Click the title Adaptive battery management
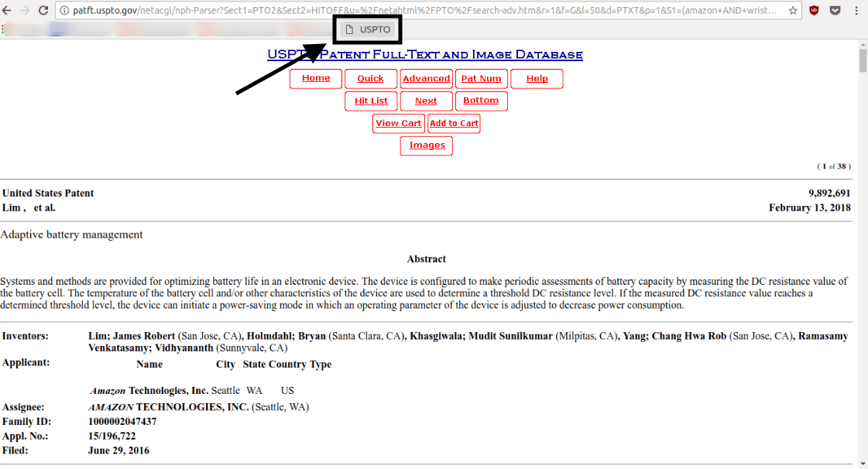 [x=71, y=234]
